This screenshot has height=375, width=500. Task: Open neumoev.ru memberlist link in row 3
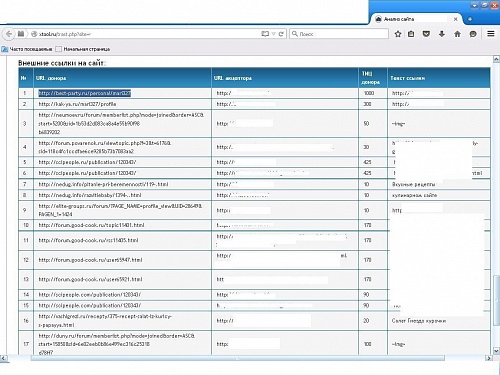[x=121, y=123]
